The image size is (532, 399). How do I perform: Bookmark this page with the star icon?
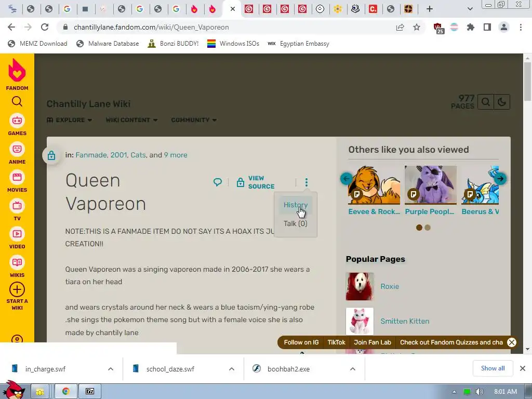coord(417,27)
